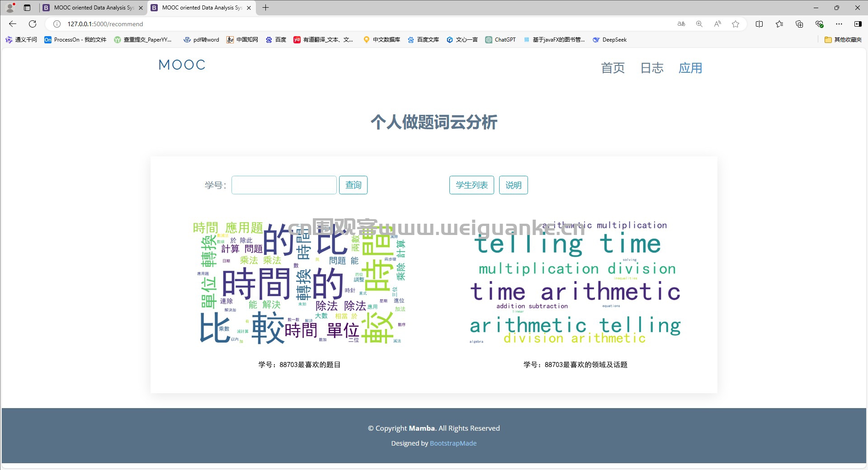Click the caption 学号：88703最喜欢的题目

pos(299,365)
